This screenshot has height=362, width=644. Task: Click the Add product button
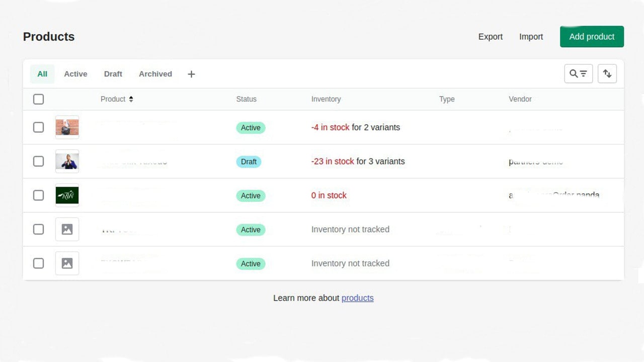[x=592, y=37]
